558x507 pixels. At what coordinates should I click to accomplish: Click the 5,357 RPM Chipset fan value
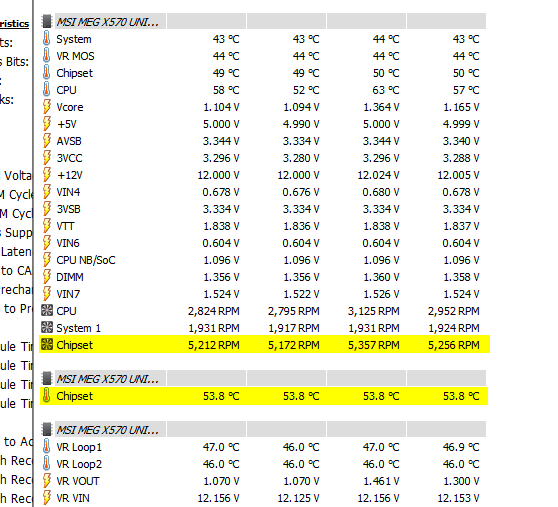pyautogui.click(x=374, y=345)
